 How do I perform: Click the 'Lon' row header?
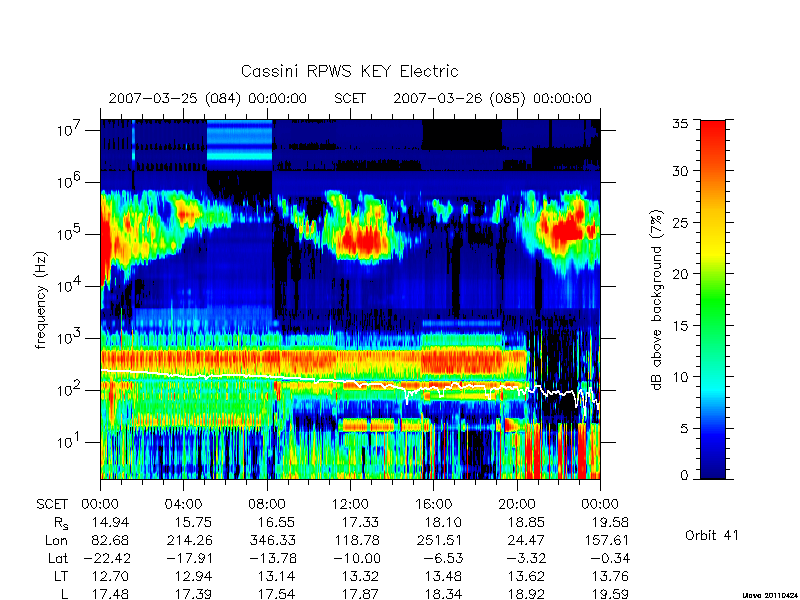tap(56, 540)
